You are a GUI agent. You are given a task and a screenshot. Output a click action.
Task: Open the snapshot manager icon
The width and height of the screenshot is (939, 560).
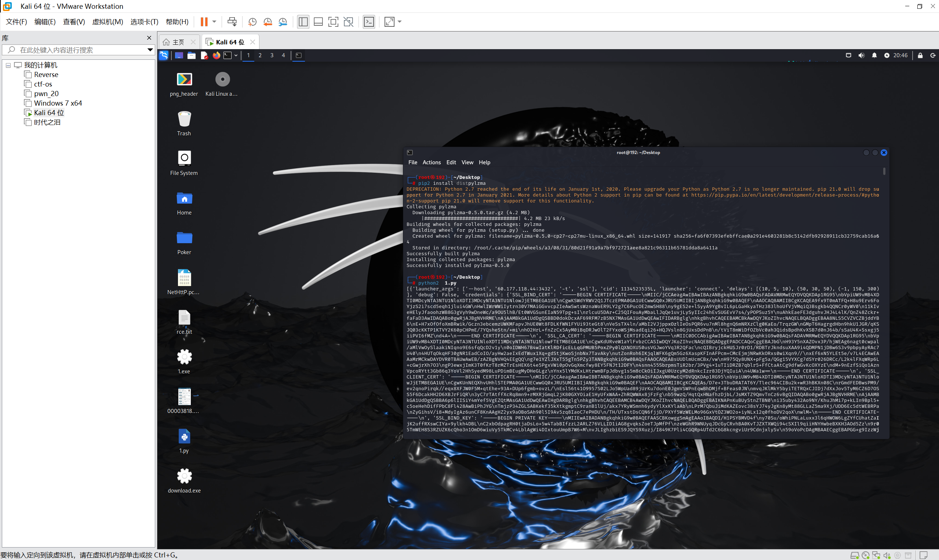283,22
